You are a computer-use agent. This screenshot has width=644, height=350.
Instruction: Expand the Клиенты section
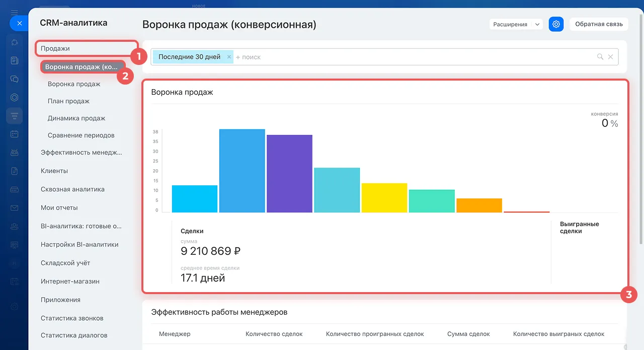54,171
